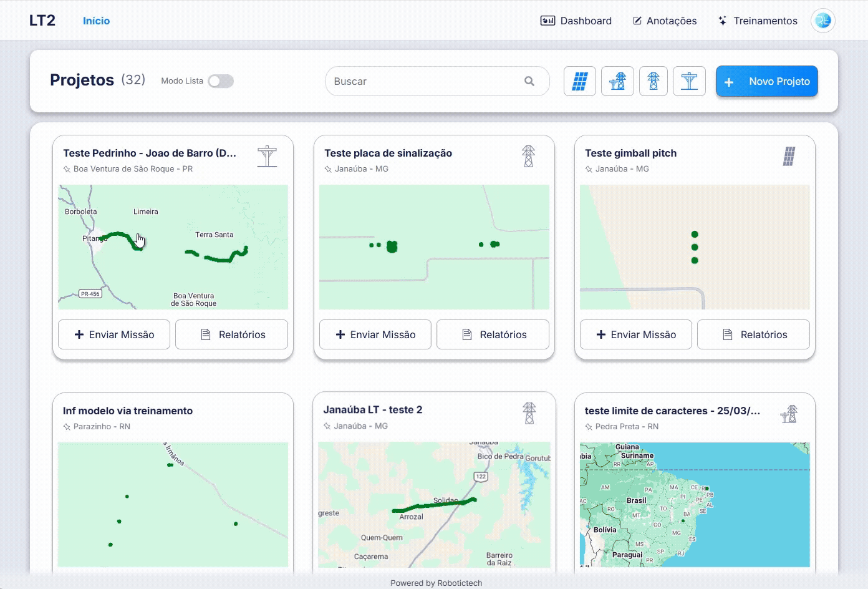Click Janaúba - MG under Janaúba LT - teste 2
The image size is (868, 589).
click(361, 426)
